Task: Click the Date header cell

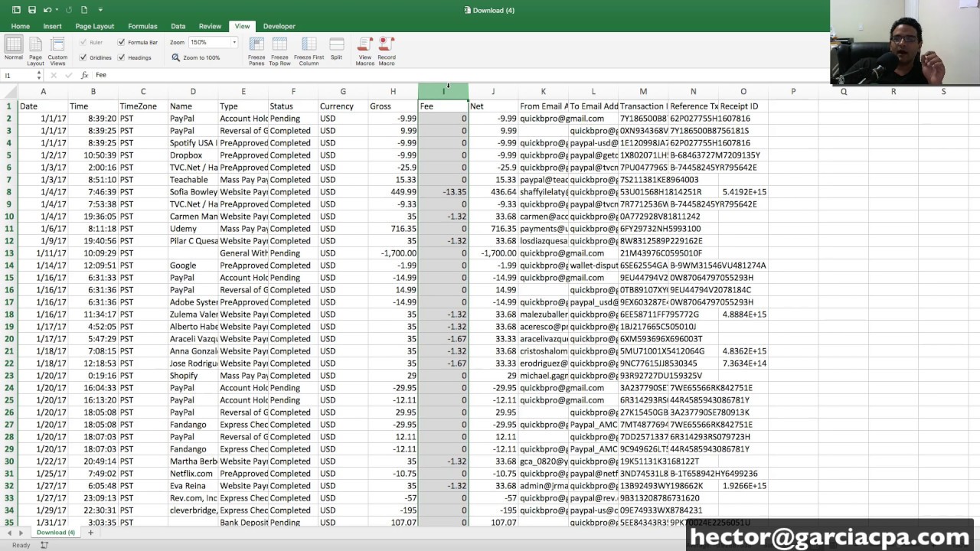Action: click(x=43, y=106)
